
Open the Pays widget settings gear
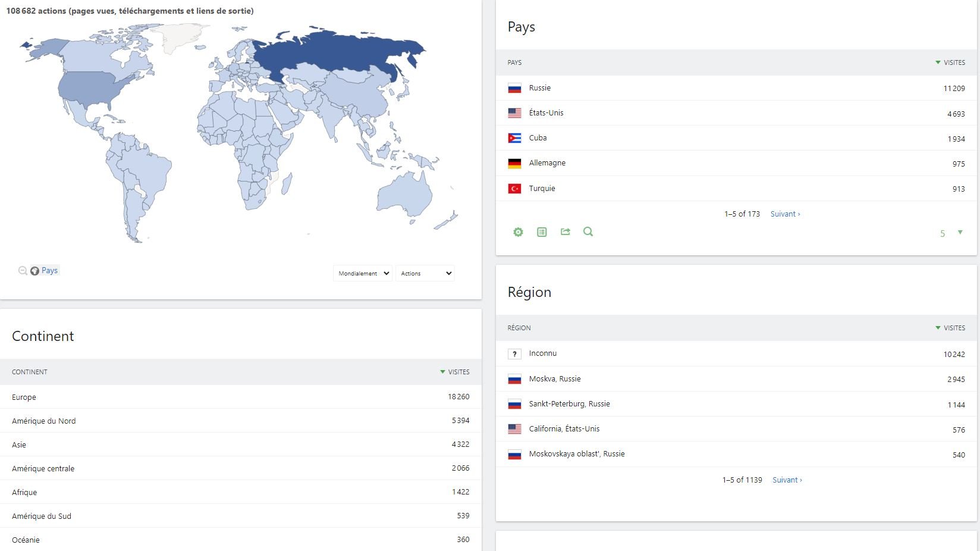pos(518,232)
